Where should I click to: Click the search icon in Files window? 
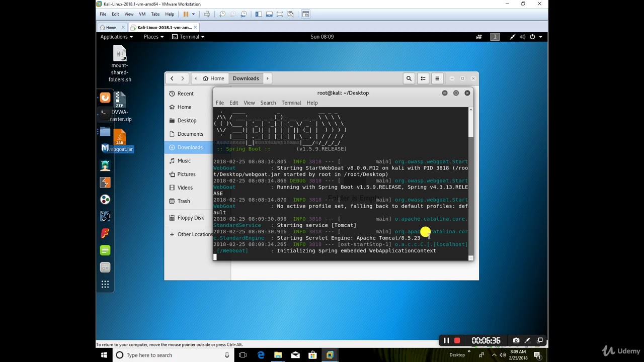pos(409,78)
